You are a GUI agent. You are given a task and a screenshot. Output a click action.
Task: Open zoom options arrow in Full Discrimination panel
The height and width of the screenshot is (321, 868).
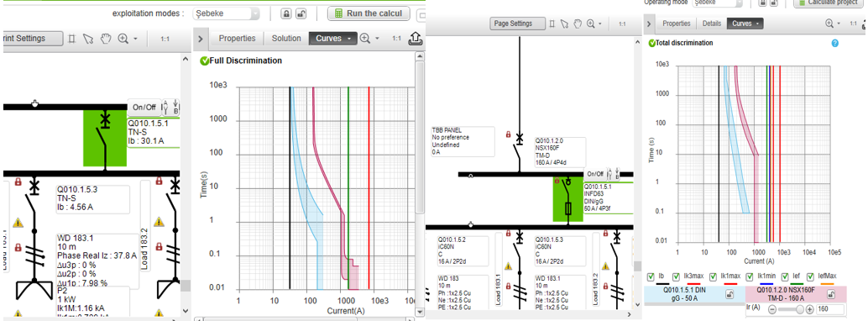(x=378, y=39)
